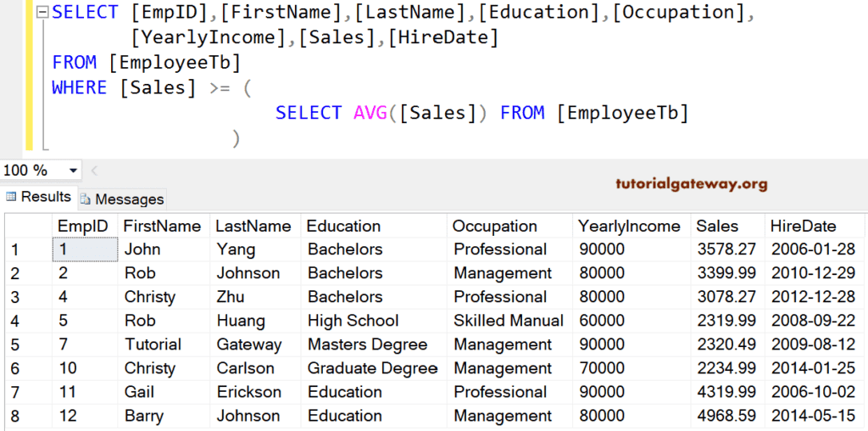The image size is (868, 431).
Task: Select the EmpID column header
Action: (83, 226)
